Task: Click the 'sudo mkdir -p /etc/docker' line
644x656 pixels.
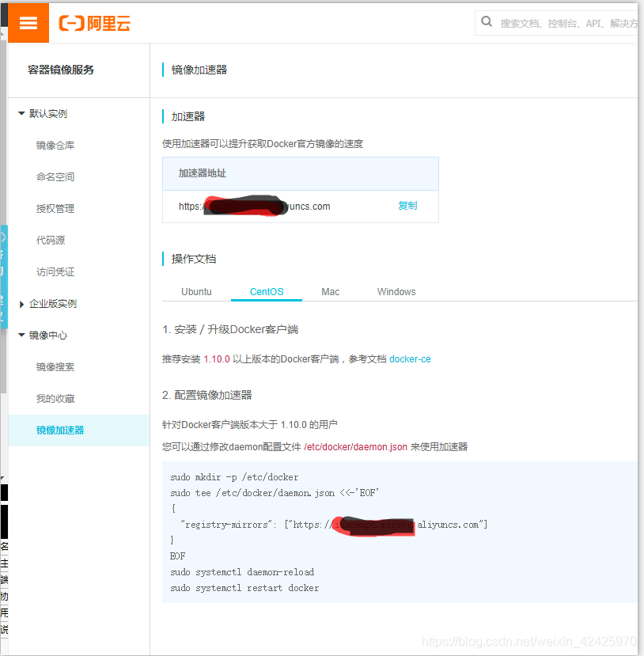Action: coord(234,477)
